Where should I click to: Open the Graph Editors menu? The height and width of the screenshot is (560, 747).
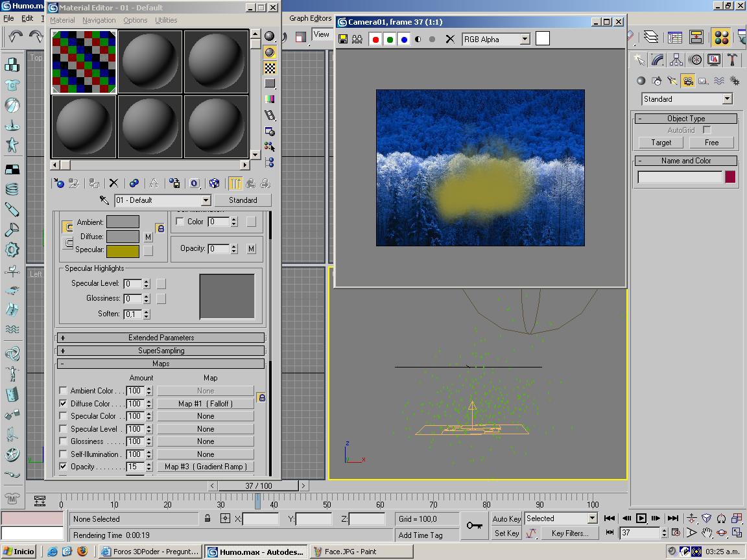[310, 18]
